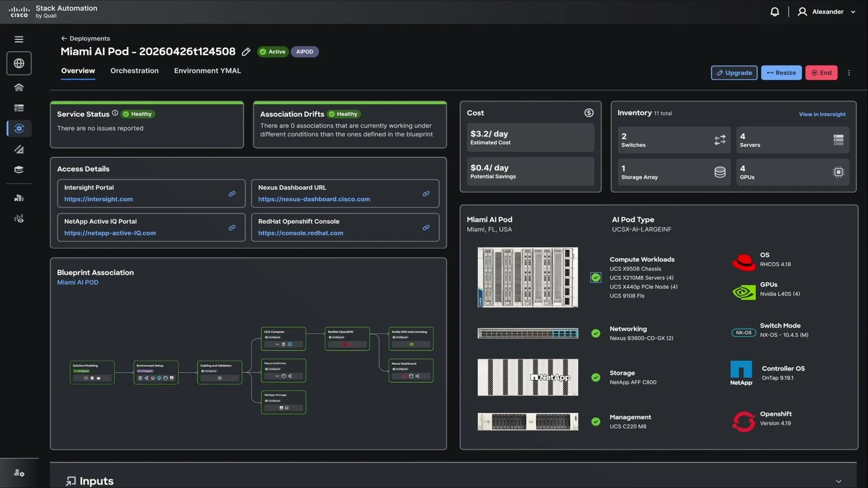868x488 pixels.
Task: Edit deployment name with the pencil icon
Action: 246,52
